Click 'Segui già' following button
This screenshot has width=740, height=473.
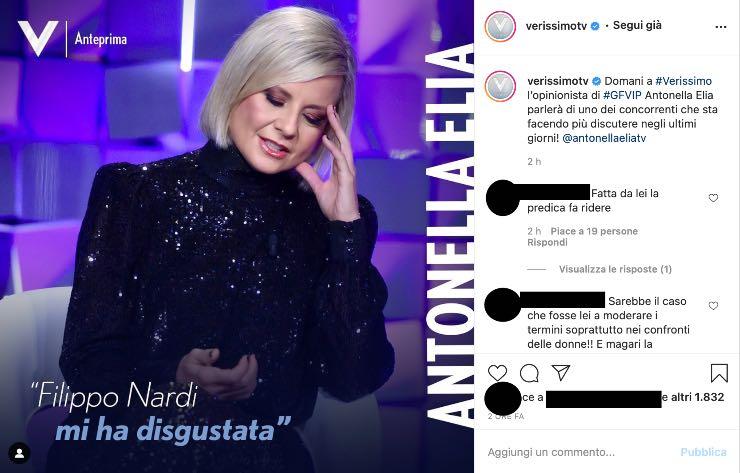pyautogui.click(x=637, y=25)
